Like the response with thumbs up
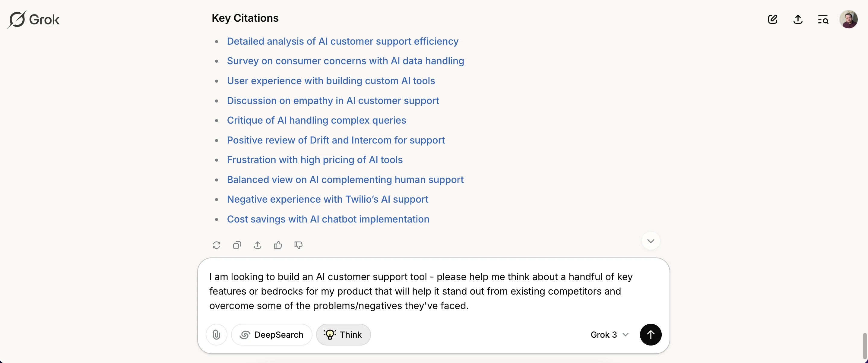The height and width of the screenshot is (363, 868). [x=278, y=245]
